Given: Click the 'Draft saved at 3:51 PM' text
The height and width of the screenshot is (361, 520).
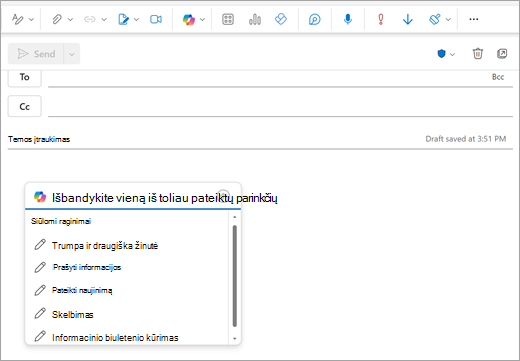Looking at the screenshot, I should [x=466, y=139].
